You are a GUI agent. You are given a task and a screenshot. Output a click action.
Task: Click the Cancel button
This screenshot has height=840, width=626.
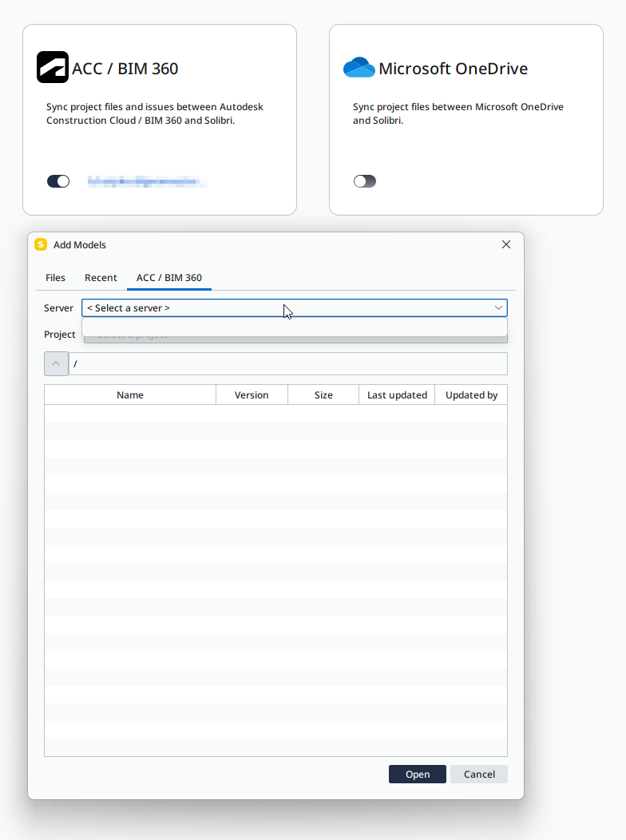479,774
